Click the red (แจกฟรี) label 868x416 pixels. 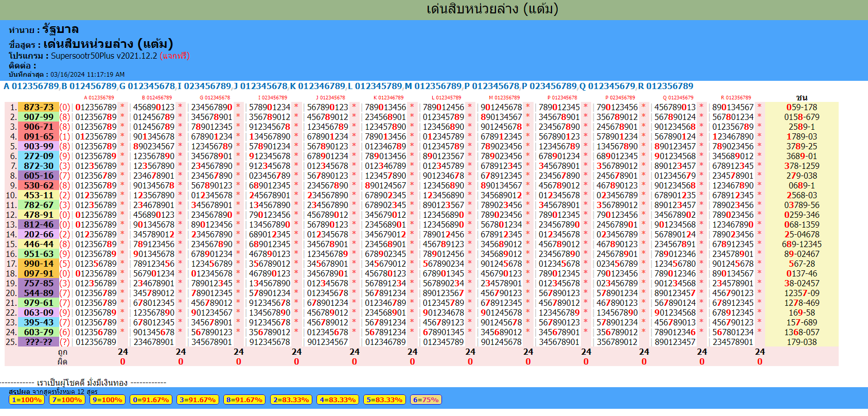pos(175,56)
